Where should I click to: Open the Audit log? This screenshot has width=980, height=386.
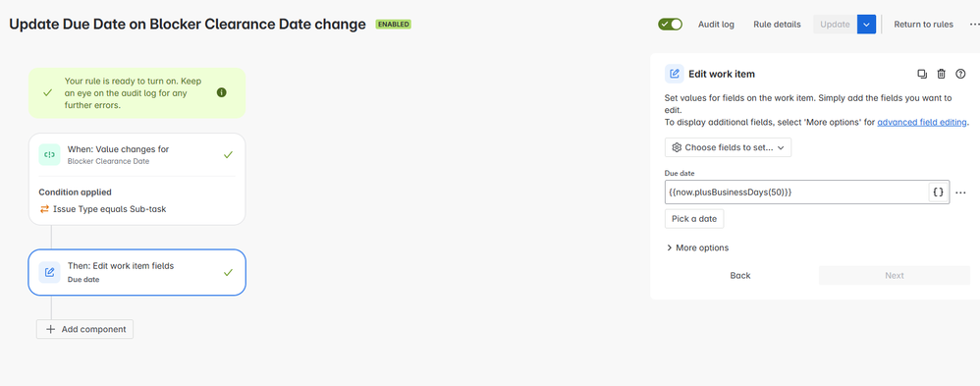coord(716,25)
